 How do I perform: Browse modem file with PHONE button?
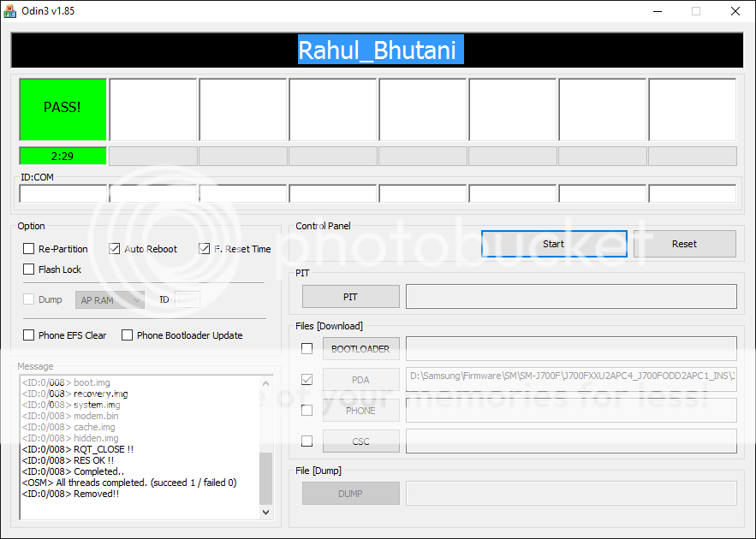360,411
